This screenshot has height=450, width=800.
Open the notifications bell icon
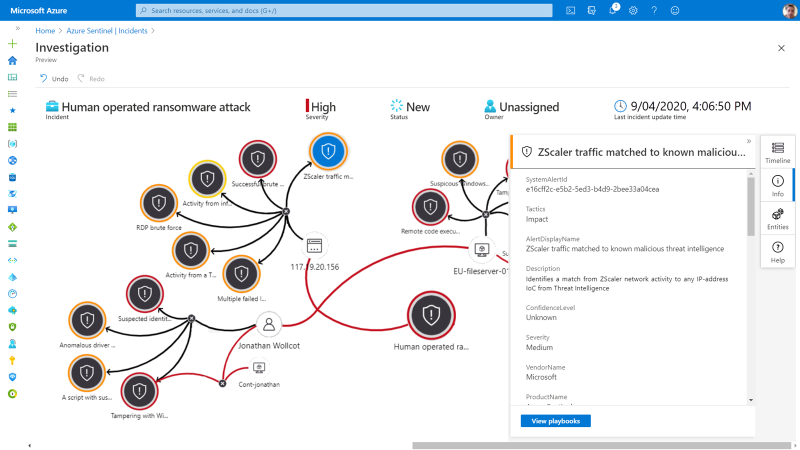(x=613, y=10)
